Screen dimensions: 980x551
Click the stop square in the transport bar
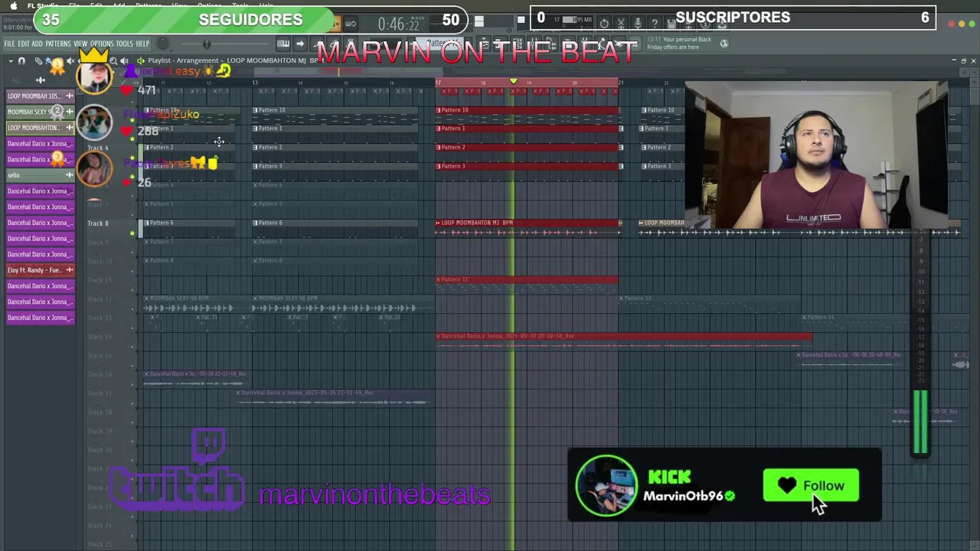[x=521, y=20]
